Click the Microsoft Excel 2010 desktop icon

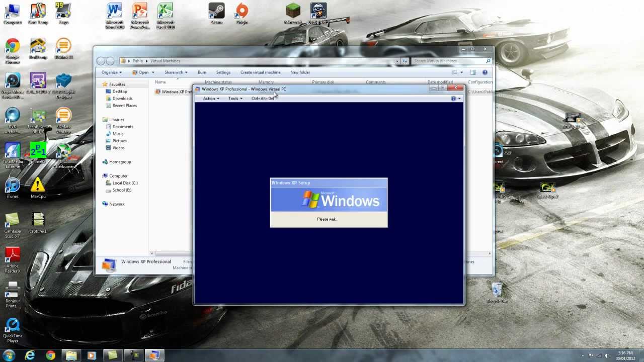coord(165,16)
